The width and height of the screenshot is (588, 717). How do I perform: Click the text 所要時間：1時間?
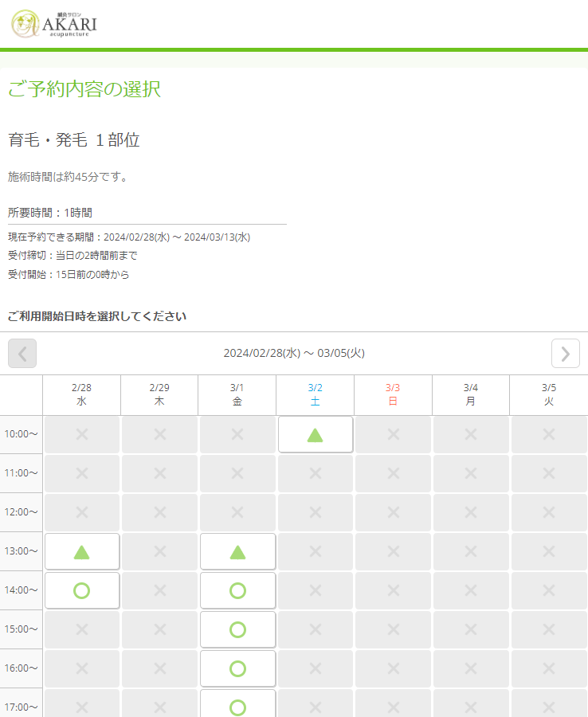tap(50, 213)
